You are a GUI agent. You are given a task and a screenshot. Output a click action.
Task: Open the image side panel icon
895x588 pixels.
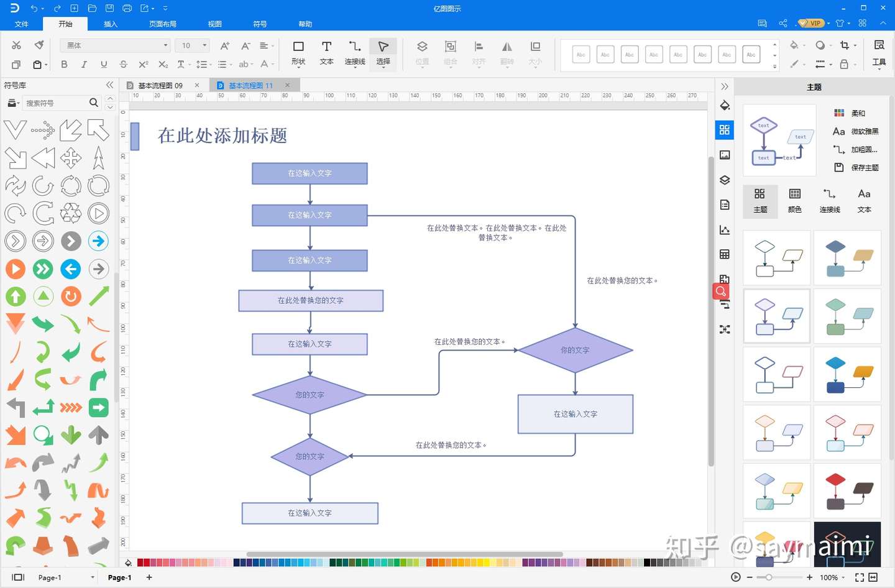[x=725, y=155]
